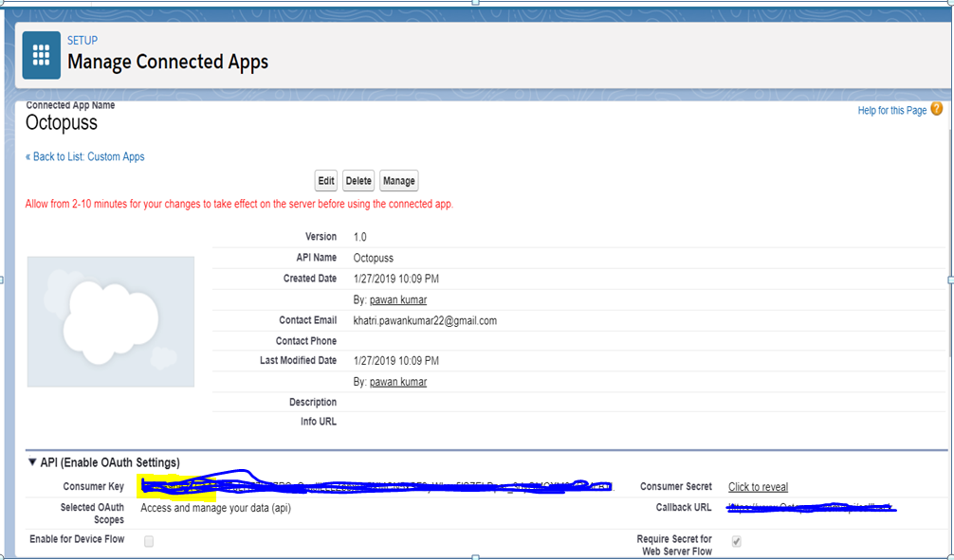
Task: Click to reveal Consumer Secret
Action: [x=758, y=487]
